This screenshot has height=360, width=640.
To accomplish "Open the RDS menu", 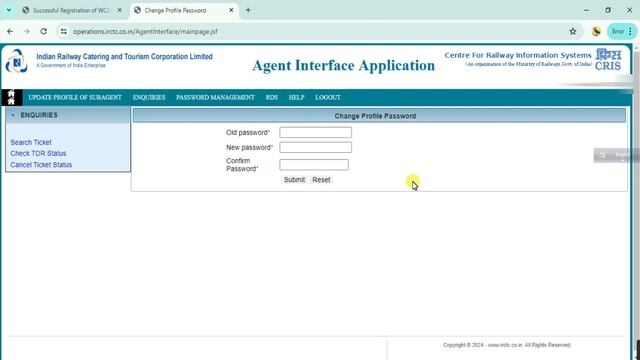I will point(271,98).
